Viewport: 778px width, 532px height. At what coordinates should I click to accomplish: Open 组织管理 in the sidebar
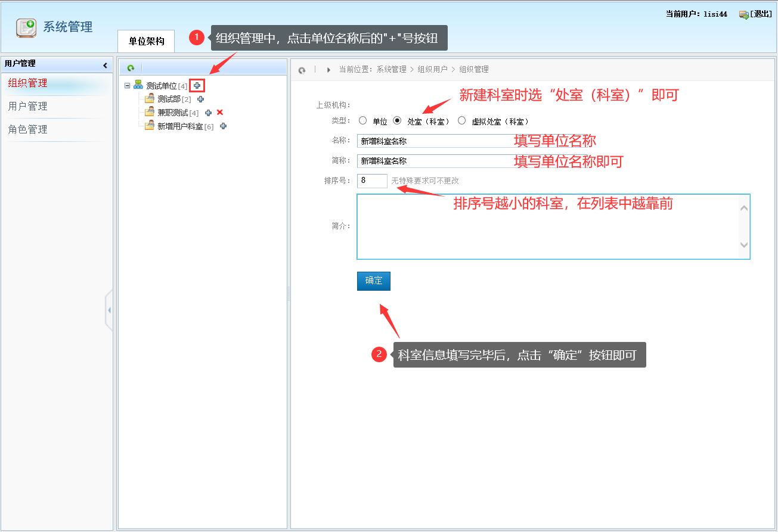pos(27,83)
